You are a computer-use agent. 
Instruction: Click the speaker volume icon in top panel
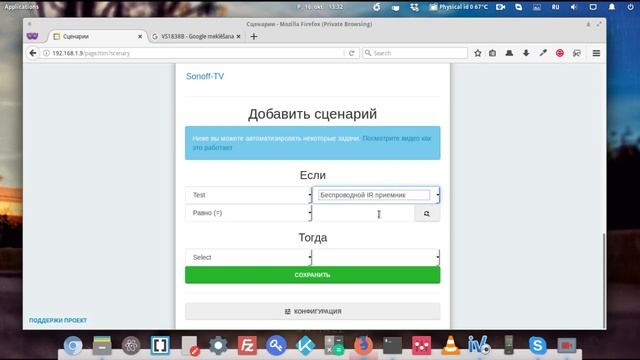click(x=574, y=7)
